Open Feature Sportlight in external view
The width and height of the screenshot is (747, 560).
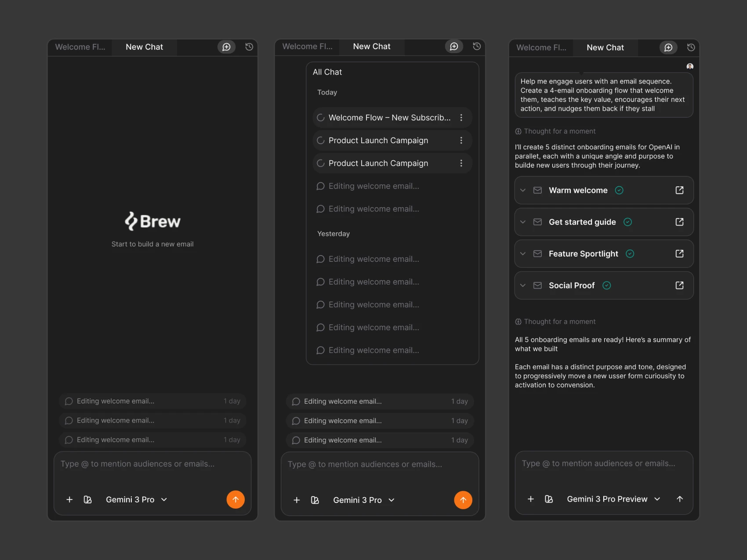(679, 253)
